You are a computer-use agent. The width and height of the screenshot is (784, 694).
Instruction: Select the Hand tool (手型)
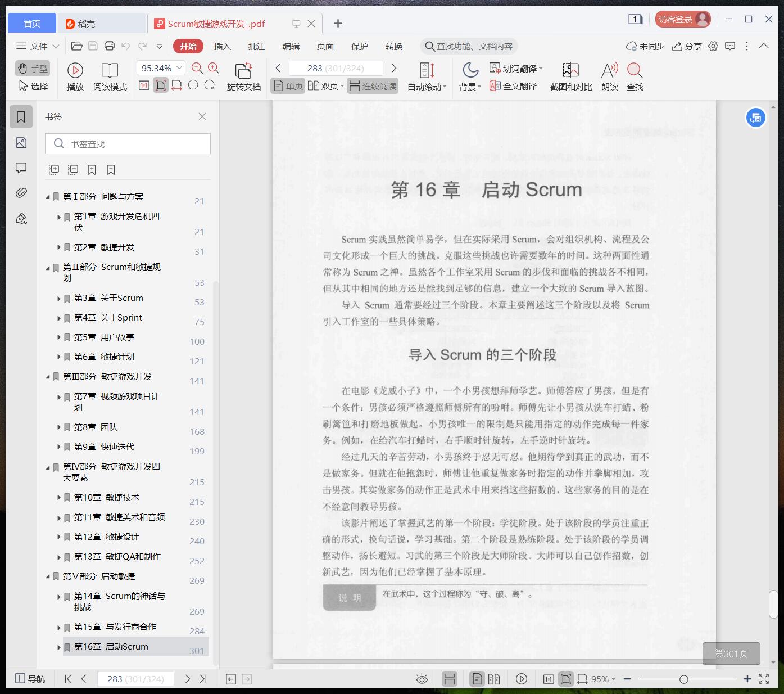(33, 69)
